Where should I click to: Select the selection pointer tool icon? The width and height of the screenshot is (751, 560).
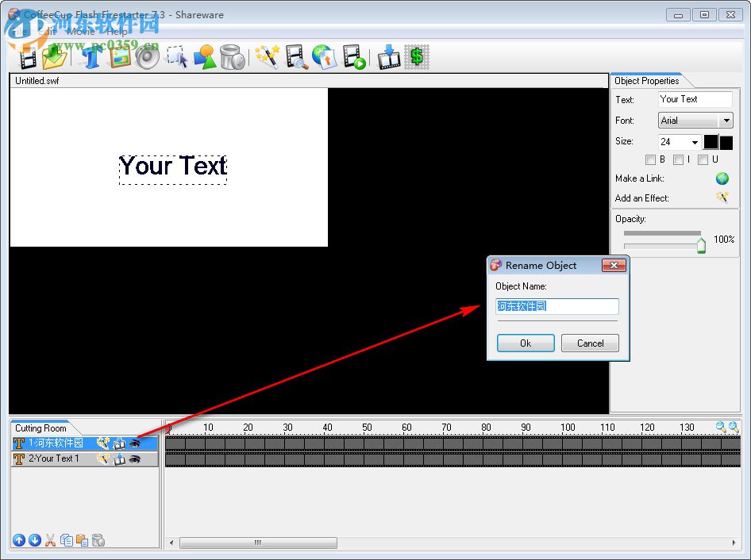[x=177, y=57]
